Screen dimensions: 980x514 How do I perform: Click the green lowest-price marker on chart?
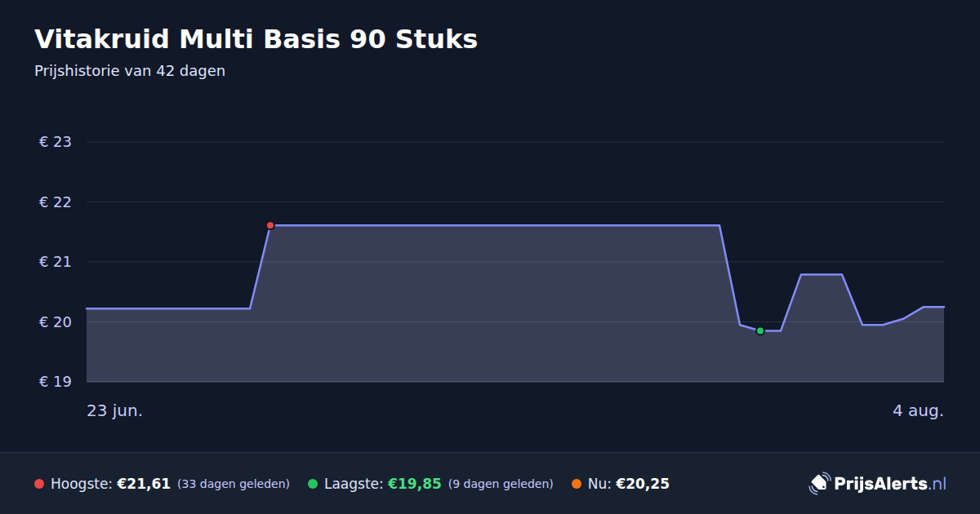[760, 330]
